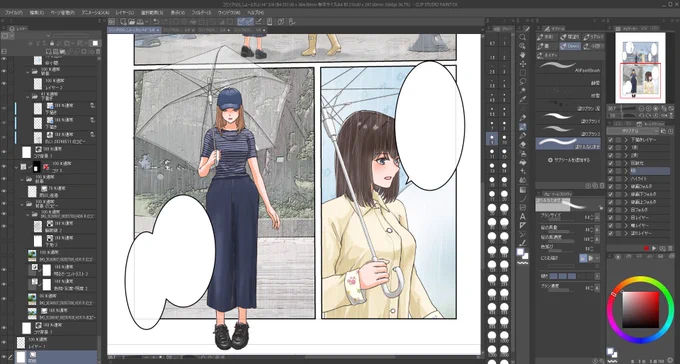Toggle checkbox for 2影 auto action
Image resolution: width=680 pixels, height=364 pixels.
pos(611,156)
